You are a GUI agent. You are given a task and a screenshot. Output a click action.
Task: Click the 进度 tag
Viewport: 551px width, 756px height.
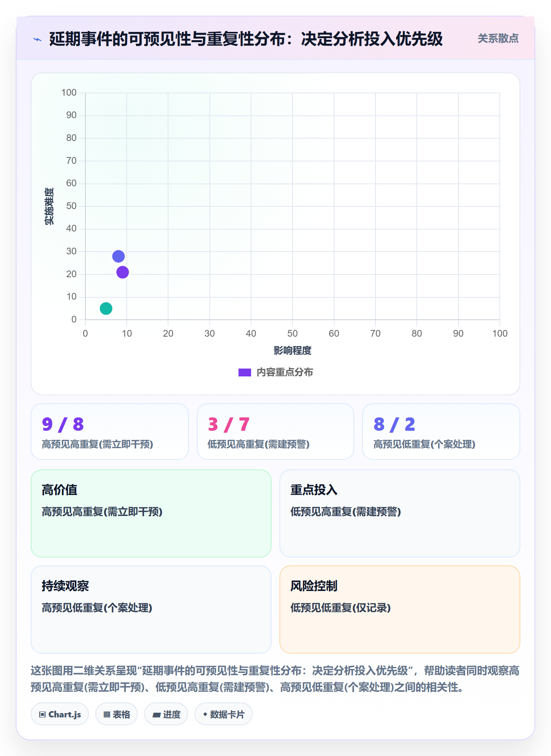point(166,714)
